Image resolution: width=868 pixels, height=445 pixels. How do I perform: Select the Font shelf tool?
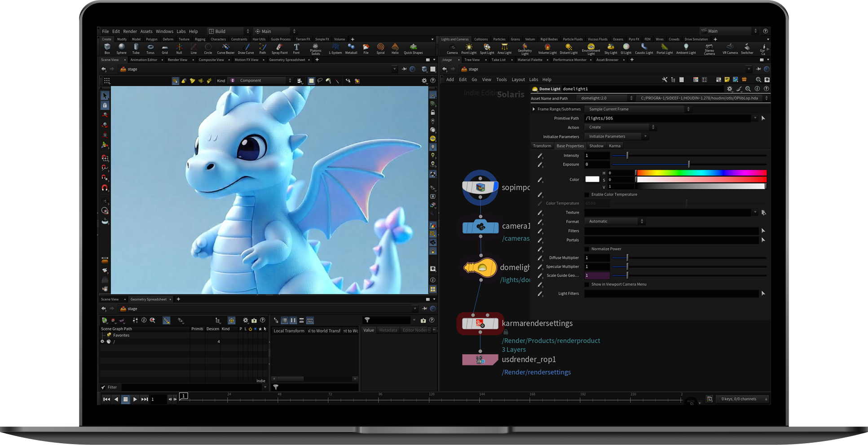tap(296, 48)
